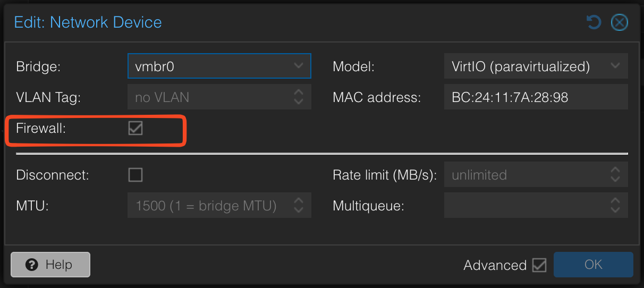Uncheck the Advanced checkbox
Viewport: 644px width, 288px height.
[539, 265]
